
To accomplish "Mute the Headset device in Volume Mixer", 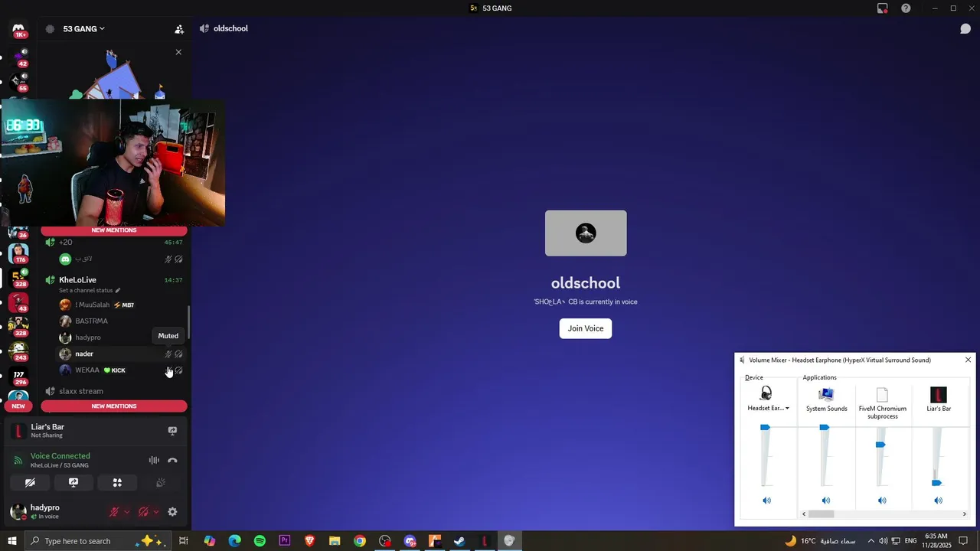I will coord(767,500).
